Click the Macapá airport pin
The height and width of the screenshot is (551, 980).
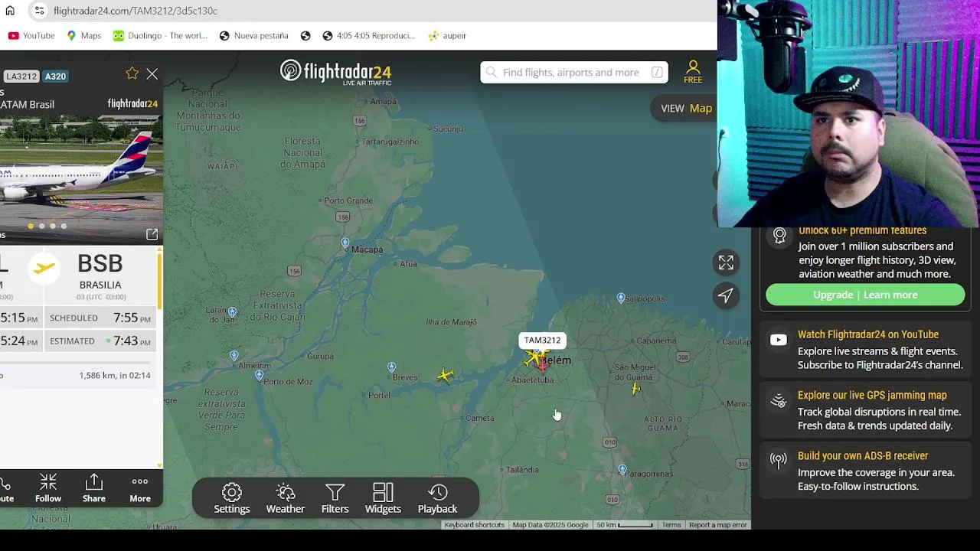345,244
